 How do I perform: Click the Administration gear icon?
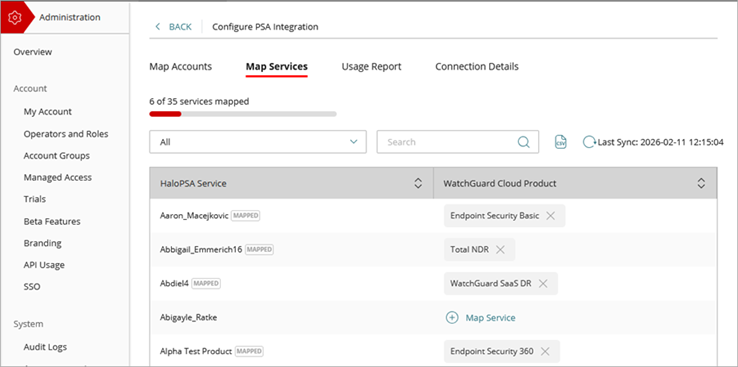[15, 17]
